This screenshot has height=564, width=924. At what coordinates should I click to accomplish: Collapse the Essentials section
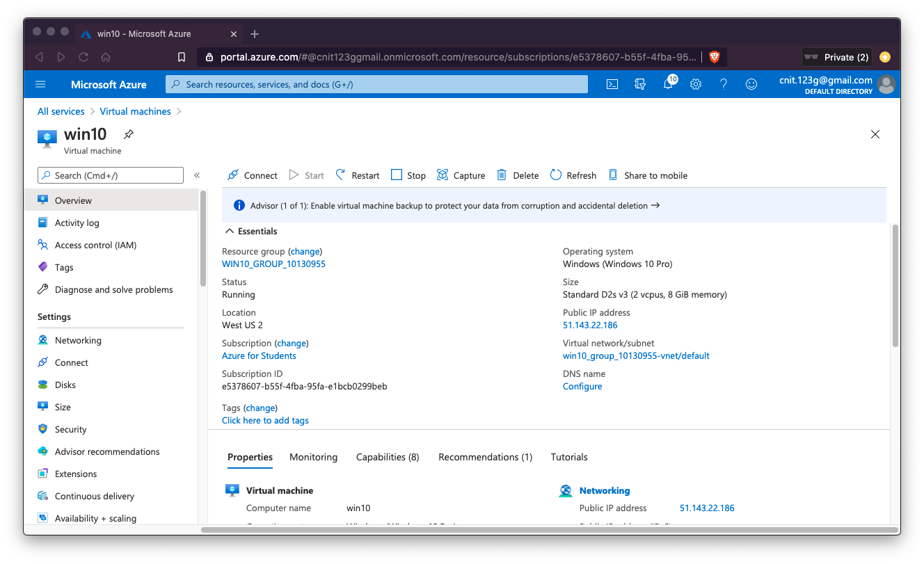(250, 231)
